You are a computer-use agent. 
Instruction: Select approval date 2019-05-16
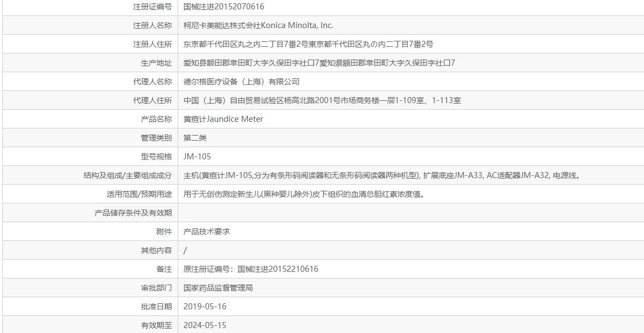click(205, 307)
